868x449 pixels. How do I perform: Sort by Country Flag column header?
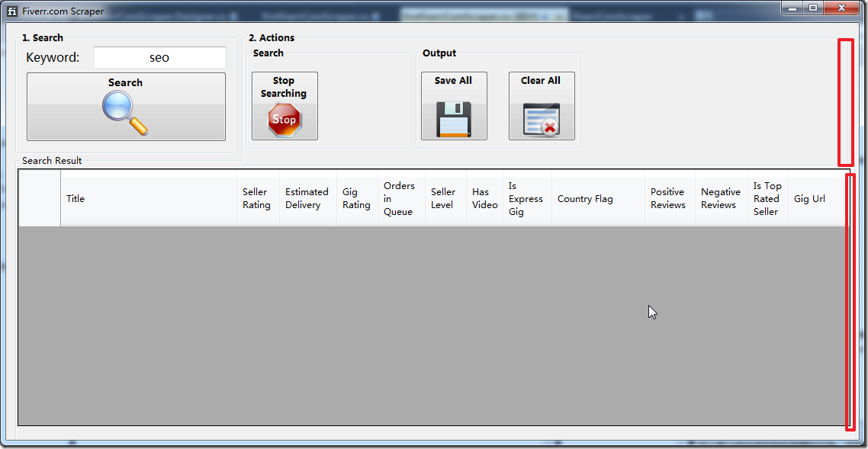coord(598,198)
